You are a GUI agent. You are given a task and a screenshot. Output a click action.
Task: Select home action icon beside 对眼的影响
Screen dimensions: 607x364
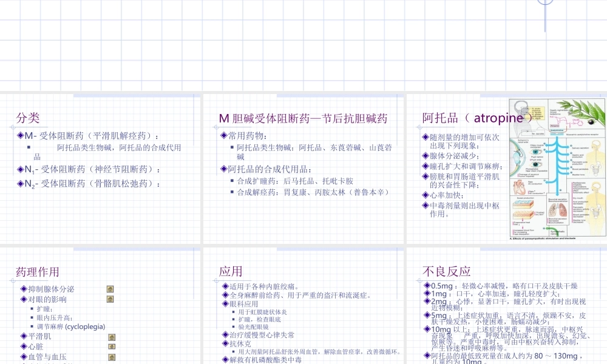click(110, 298)
